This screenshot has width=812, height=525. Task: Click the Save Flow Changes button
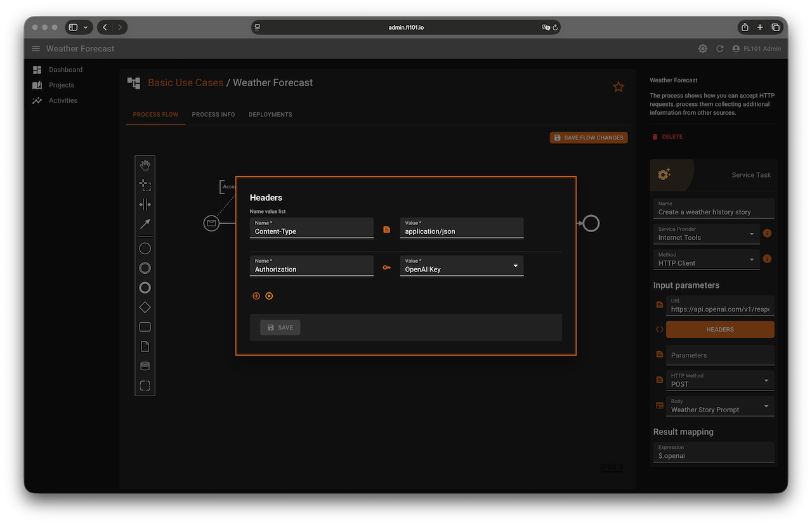588,138
